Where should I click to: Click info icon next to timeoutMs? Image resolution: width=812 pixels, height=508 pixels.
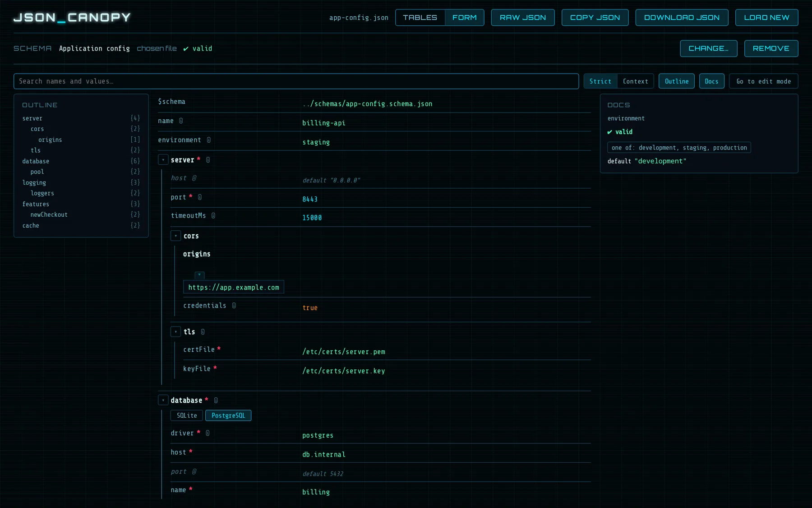point(213,216)
